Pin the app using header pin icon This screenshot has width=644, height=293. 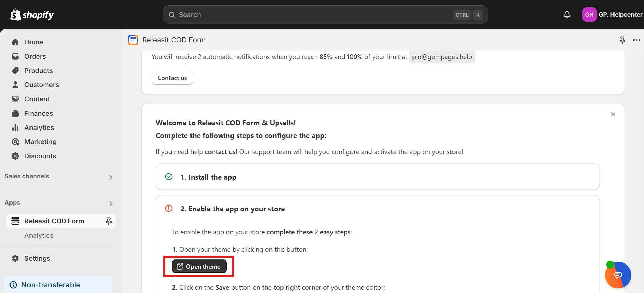tap(622, 40)
